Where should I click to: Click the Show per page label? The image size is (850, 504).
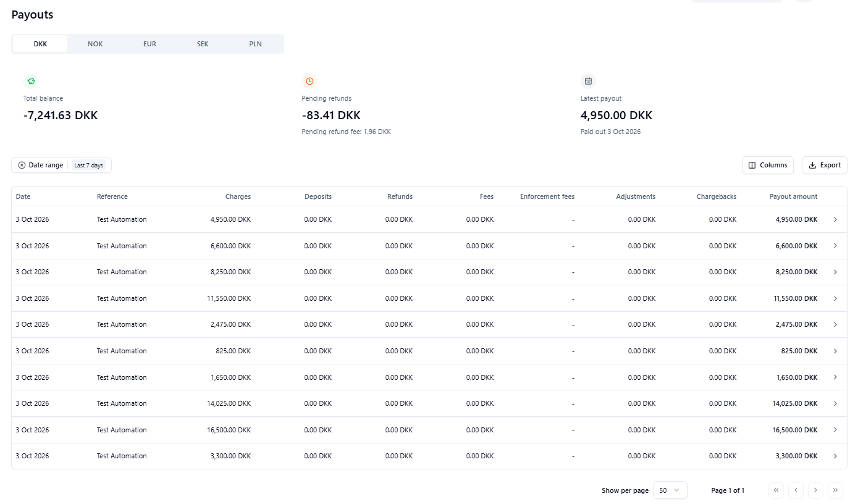625,490
